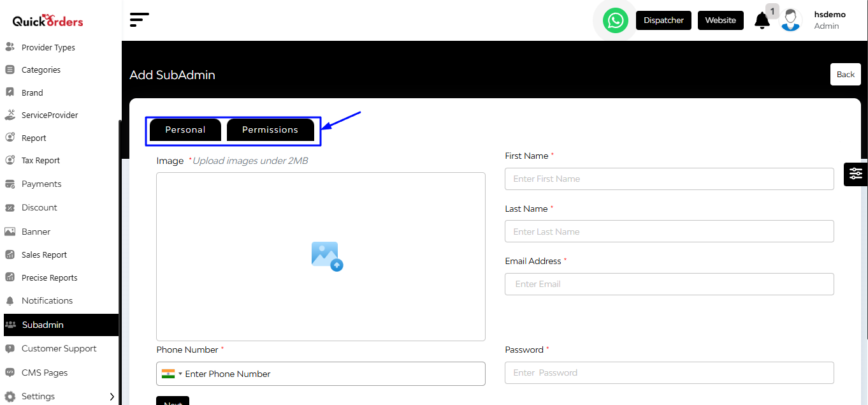Click the Settings gear icon

(10, 396)
